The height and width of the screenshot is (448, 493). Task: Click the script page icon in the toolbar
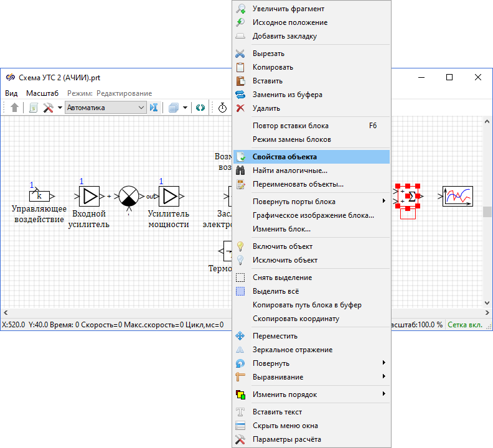coord(33,108)
